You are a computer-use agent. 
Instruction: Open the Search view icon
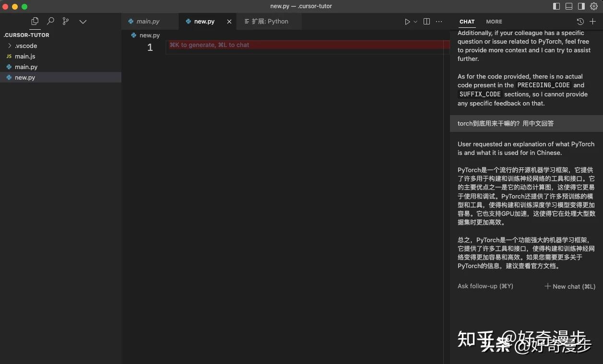coord(50,21)
